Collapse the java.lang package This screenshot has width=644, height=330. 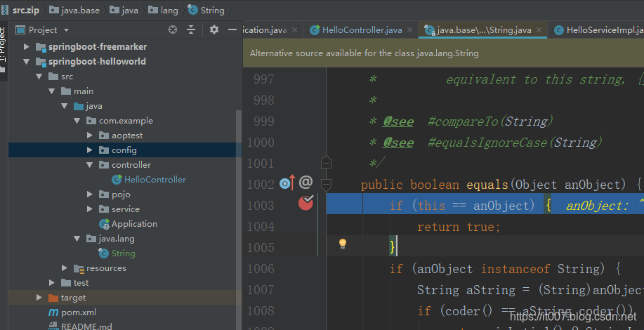click(x=77, y=239)
